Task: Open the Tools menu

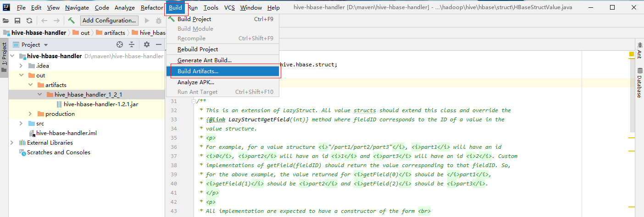Action: tap(211, 8)
